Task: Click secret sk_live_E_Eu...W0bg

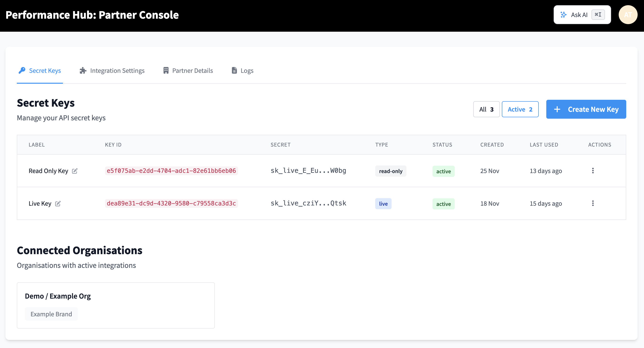Action: (308, 171)
